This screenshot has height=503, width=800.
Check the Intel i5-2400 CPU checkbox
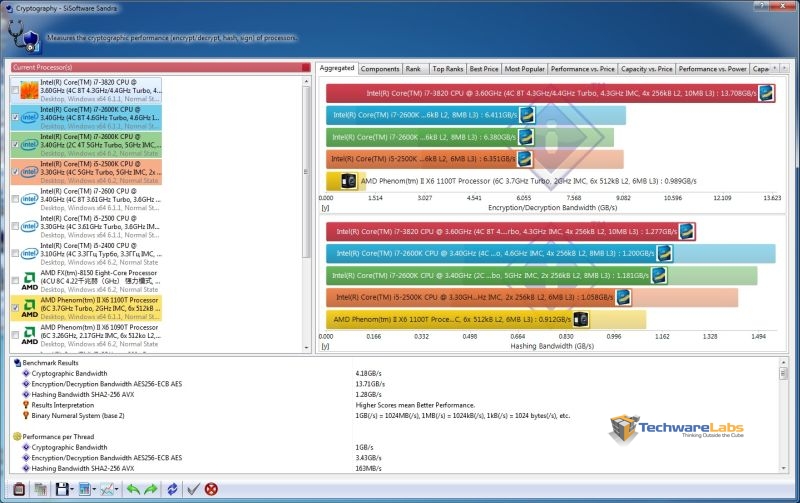point(15,254)
